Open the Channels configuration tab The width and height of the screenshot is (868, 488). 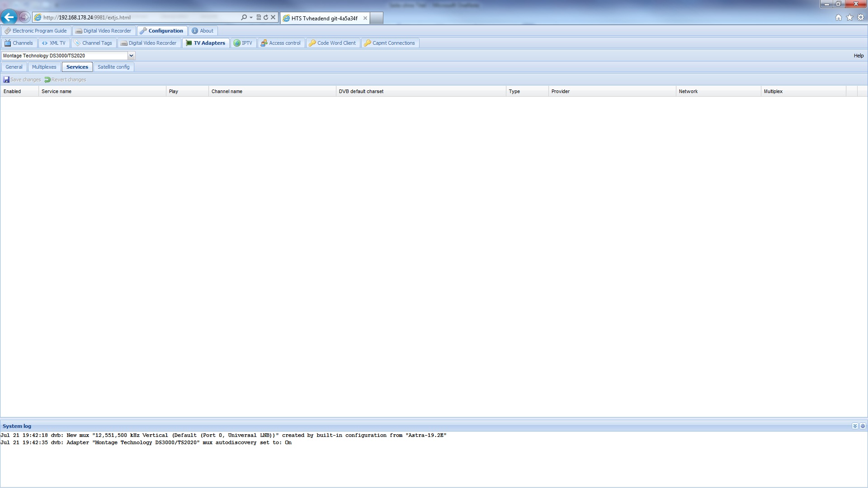(x=19, y=43)
